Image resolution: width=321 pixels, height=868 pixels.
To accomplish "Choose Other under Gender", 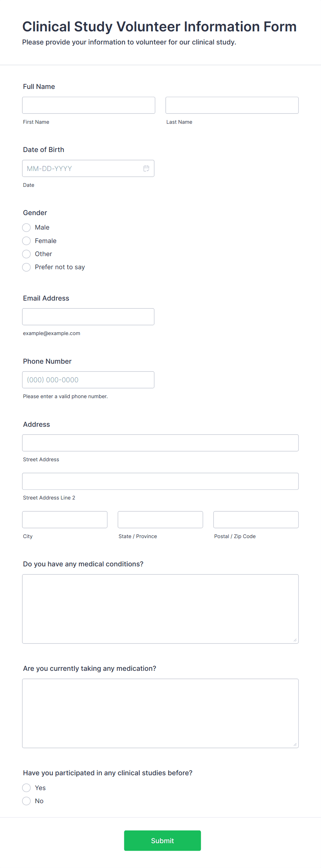I will (x=26, y=254).
